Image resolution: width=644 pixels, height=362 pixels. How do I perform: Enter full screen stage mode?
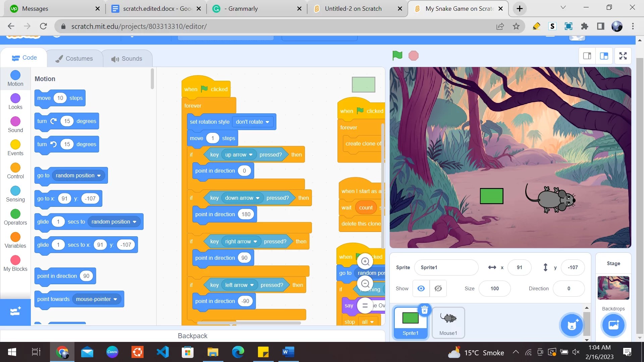[623, 56]
